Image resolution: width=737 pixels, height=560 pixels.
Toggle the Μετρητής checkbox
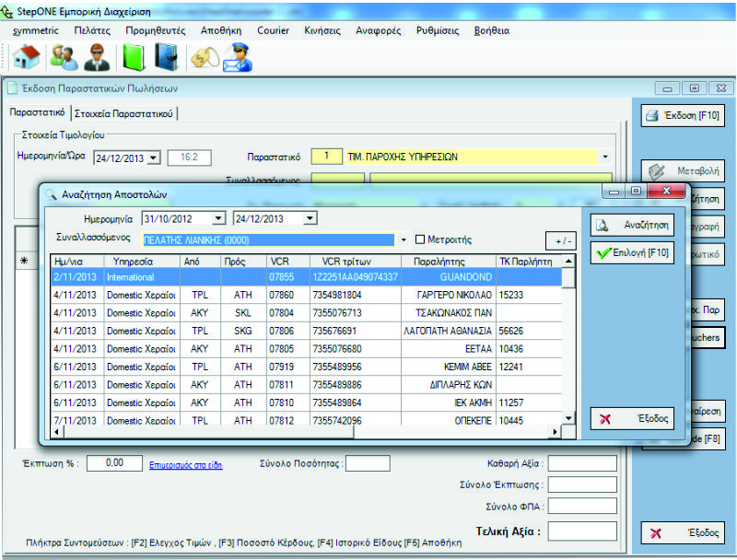(x=421, y=239)
